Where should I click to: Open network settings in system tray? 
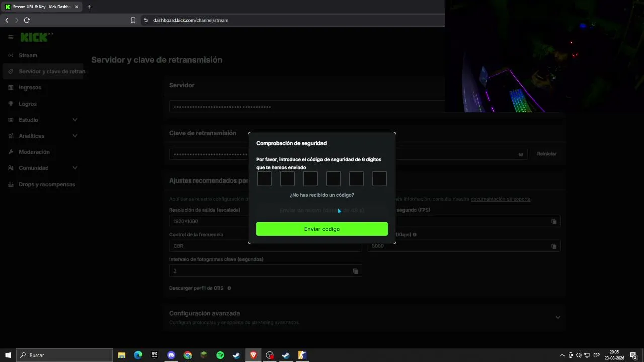click(587, 355)
